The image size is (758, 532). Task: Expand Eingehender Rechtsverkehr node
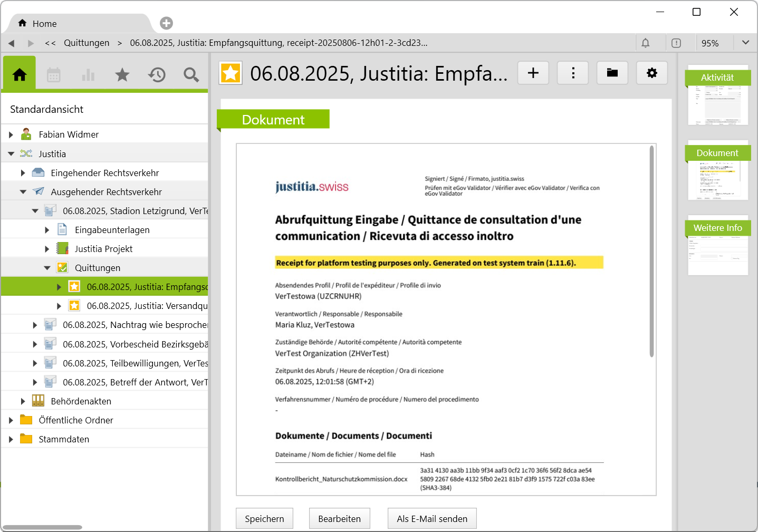click(x=23, y=173)
